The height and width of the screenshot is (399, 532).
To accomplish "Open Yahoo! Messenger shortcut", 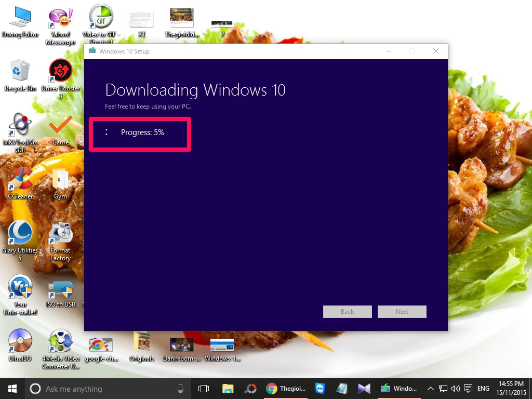I will tap(60, 25).
